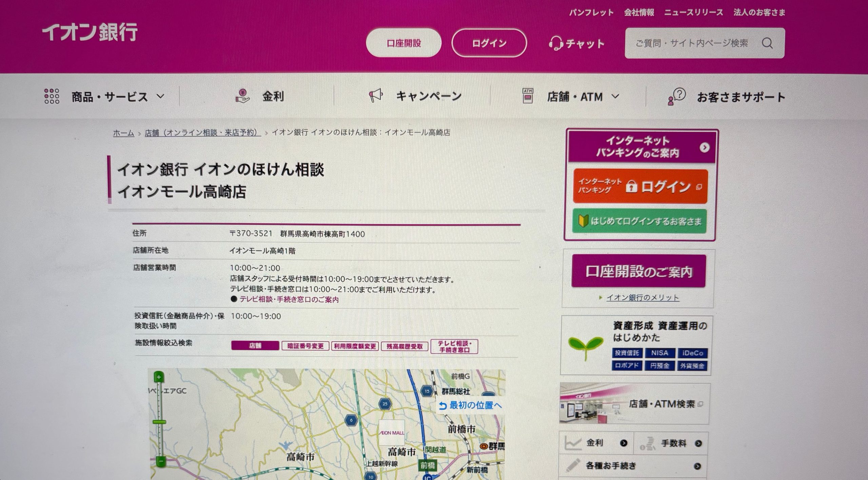Open chat via headset icon
Viewport: 868px width, 480px height.
[x=556, y=43]
